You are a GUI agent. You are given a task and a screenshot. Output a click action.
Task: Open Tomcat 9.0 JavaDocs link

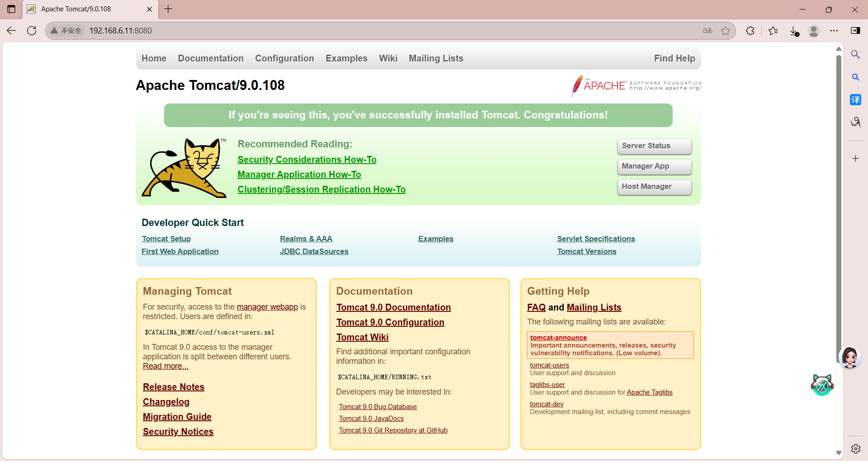pyautogui.click(x=371, y=419)
